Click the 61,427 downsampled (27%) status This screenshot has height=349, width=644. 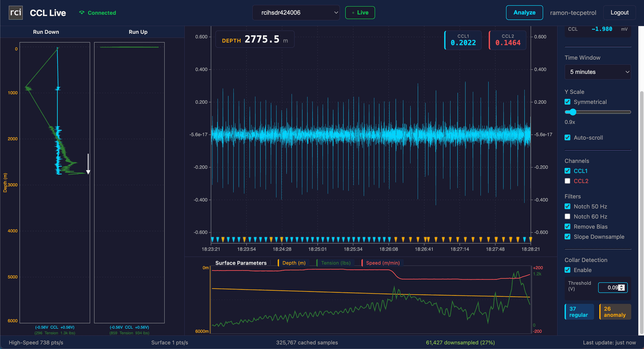coord(460,343)
